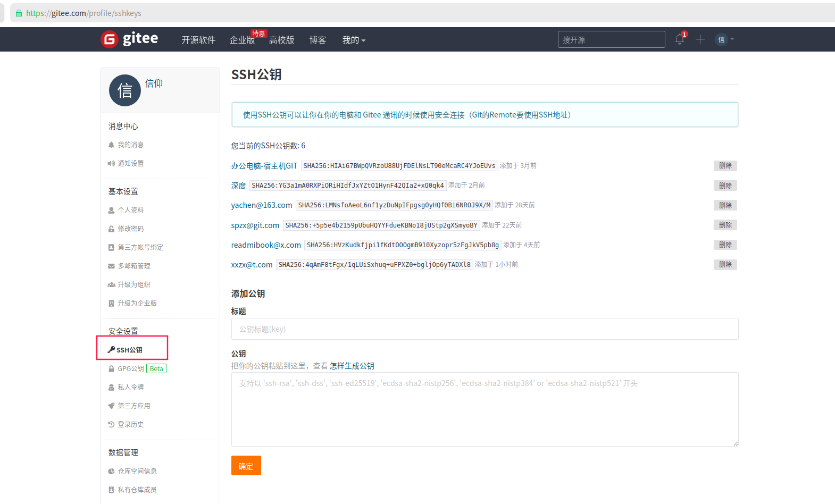Delete the 深度 key
This screenshot has width=835, height=504.
[x=725, y=186]
